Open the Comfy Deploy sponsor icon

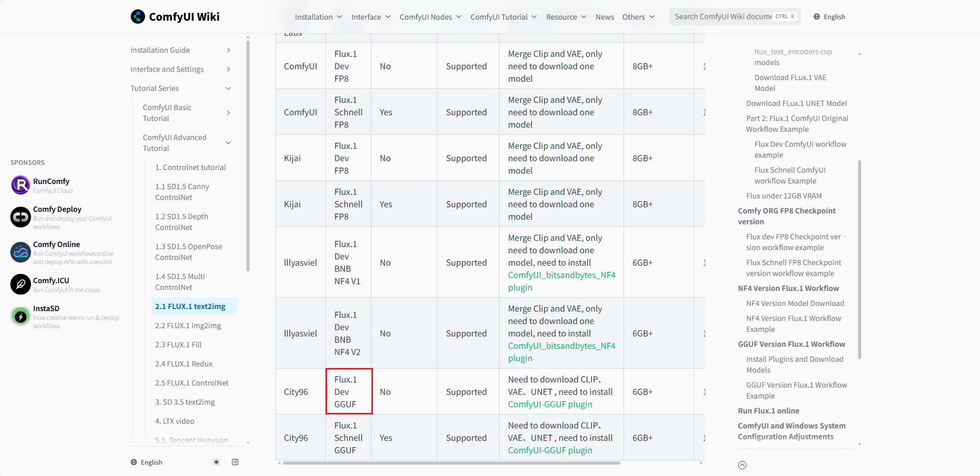click(21, 217)
